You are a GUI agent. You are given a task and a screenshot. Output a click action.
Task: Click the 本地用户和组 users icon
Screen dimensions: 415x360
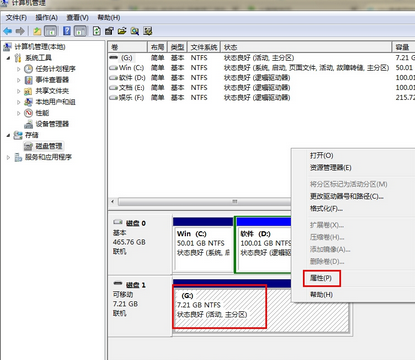click(29, 102)
